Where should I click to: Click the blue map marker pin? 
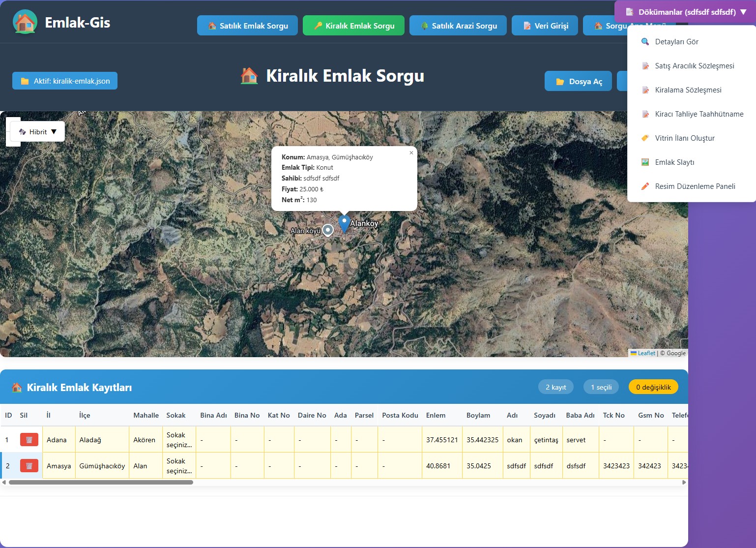coord(344,223)
